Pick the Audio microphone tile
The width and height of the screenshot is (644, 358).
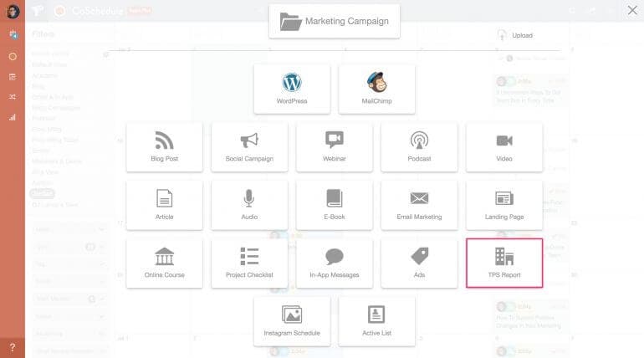249,204
